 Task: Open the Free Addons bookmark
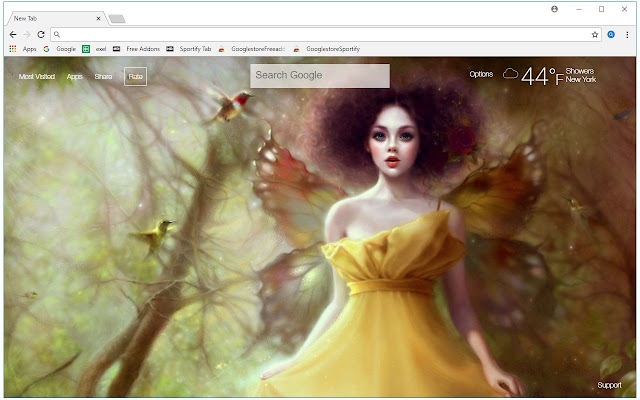136,49
